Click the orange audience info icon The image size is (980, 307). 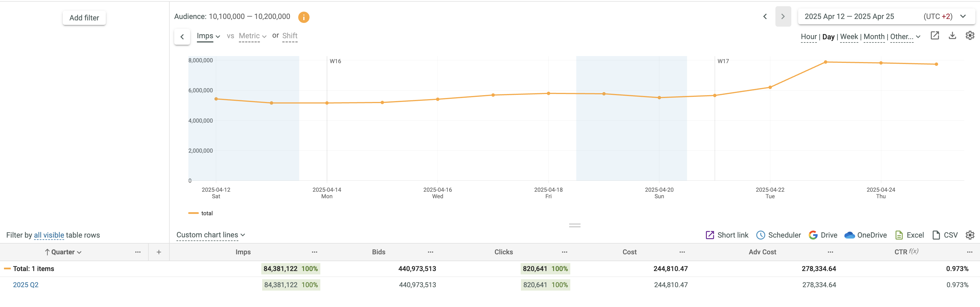coord(303,17)
